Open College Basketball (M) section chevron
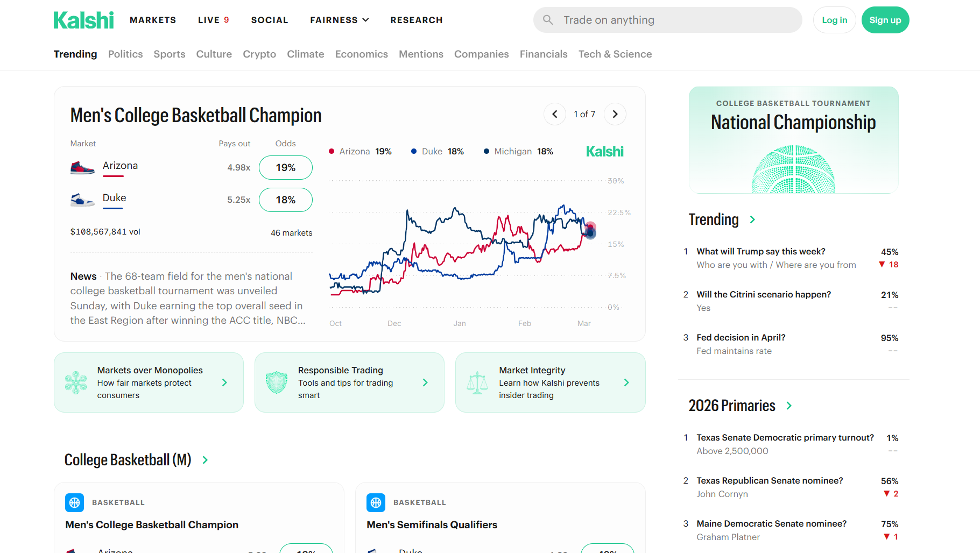The image size is (980, 553). click(205, 460)
